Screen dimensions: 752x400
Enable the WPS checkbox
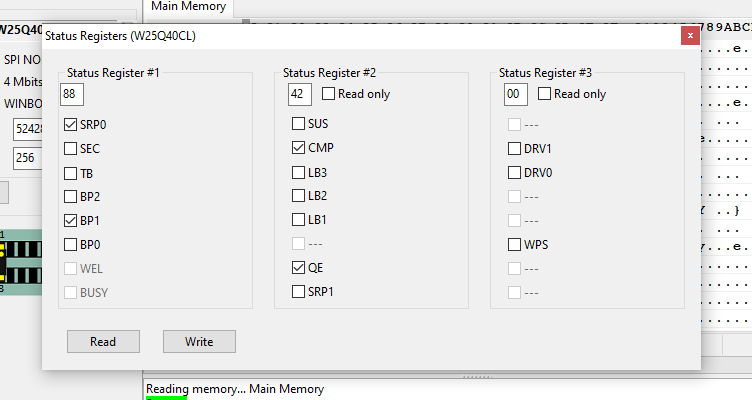[x=514, y=245]
